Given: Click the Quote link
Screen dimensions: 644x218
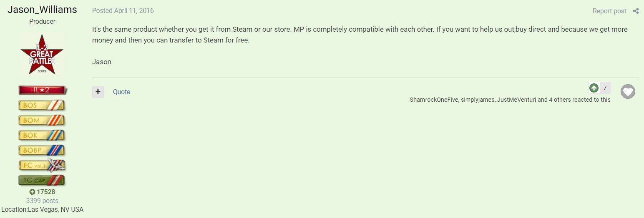Looking at the screenshot, I should pyautogui.click(x=121, y=92).
